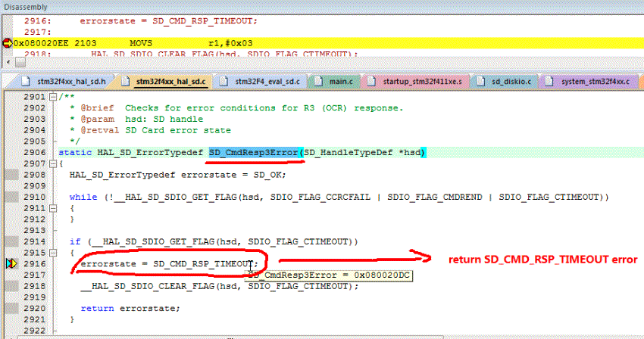Click the __HAL_SD_SDIO_CLEAR_FLAG call on line 2918

pyautogui.click(x=219, y=286)
